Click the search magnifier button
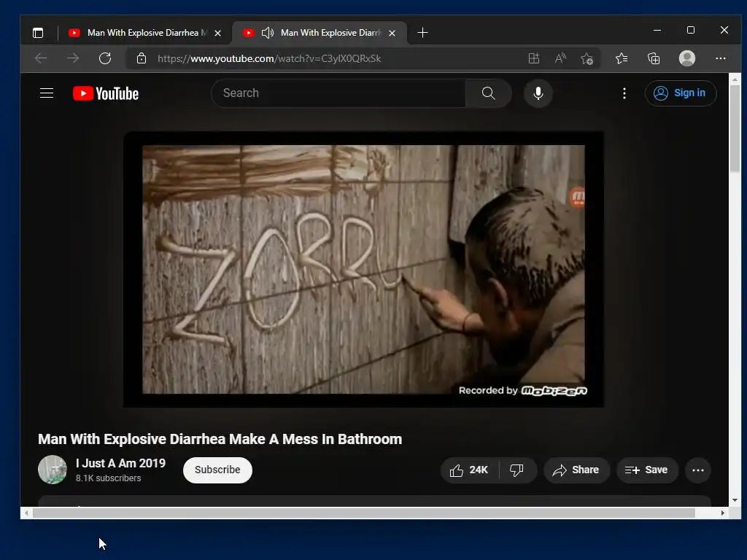This screenshot has width=747, height=560. click(x=488, y=93)
